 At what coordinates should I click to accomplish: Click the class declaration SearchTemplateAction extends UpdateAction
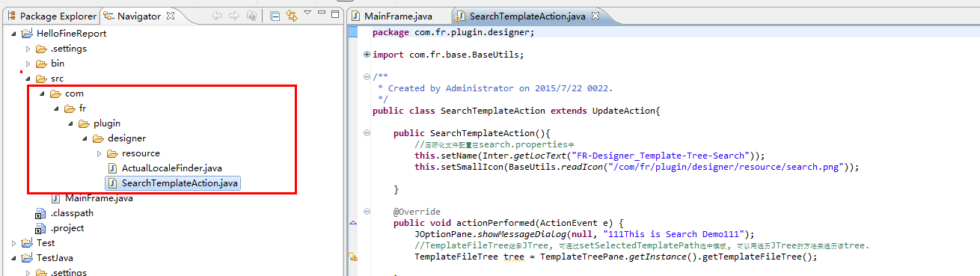click(517, 111)
